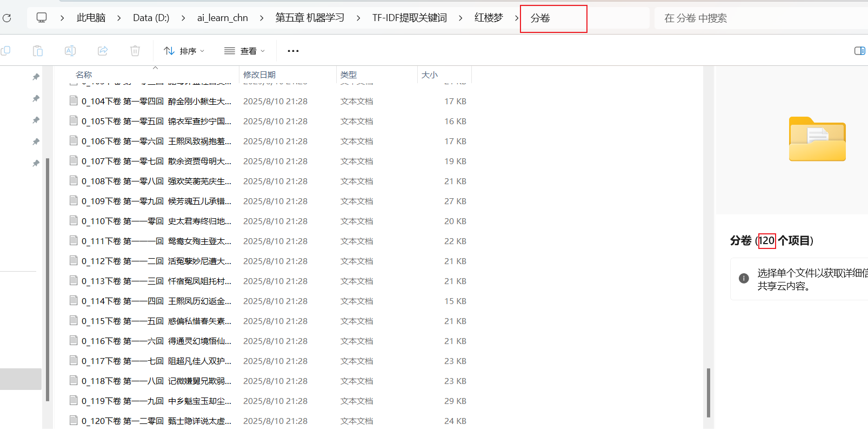Click 16 KB size of file 0_105
This screenshot has width=868, height=438.
pos(455,121)
